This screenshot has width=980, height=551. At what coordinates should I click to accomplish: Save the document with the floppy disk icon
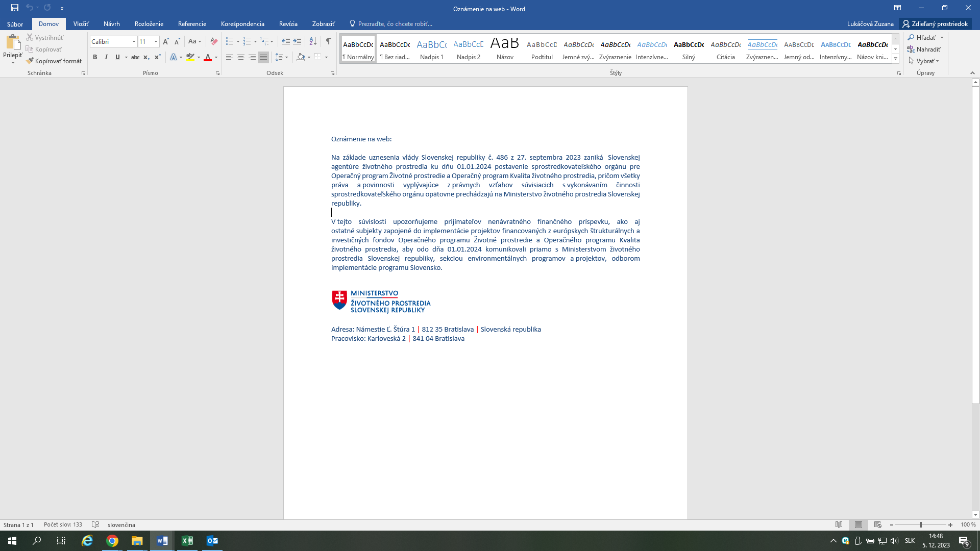click(15, 8)
